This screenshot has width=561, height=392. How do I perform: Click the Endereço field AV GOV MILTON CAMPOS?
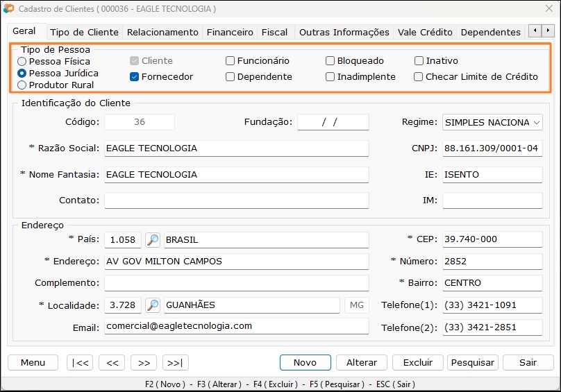pos(237,262)
